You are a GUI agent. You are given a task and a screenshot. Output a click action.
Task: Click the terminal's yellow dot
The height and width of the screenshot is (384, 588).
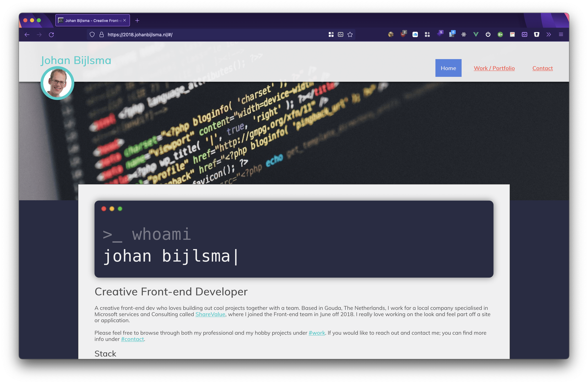click(112, 209)
